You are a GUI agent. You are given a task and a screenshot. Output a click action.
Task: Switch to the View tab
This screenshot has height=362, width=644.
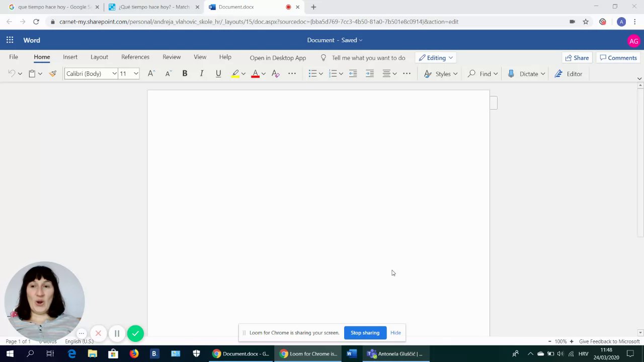coord(200,57)
